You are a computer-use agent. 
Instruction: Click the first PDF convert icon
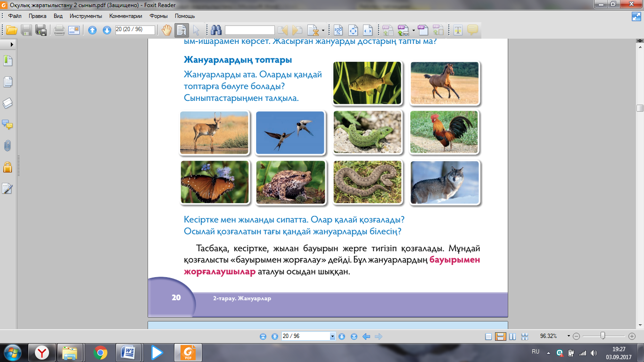[388, 30]
